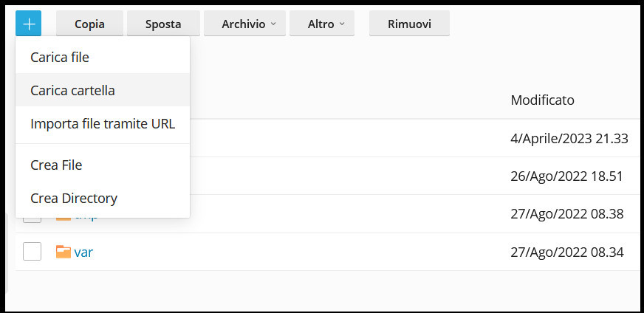The image size is (644, 313).
Task: Click the 4/Aprile/2023 21.33 date cell
Action: (x=569, y=138)
